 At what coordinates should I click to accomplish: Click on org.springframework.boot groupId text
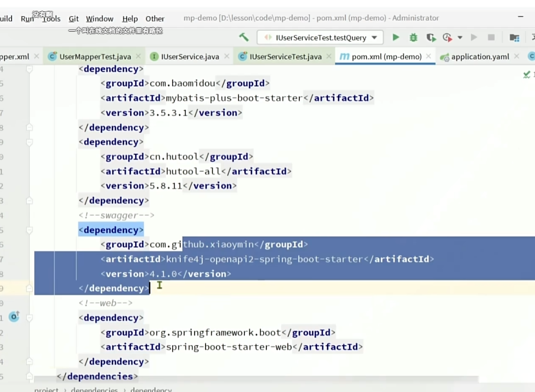[215, 333]
